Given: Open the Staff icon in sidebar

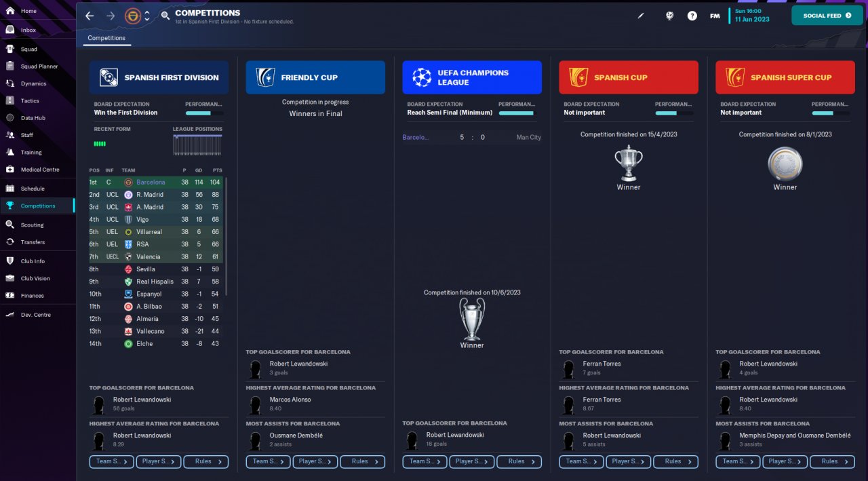Looking at the screenshot, I should pyautogui.click(x=9, y=135).
